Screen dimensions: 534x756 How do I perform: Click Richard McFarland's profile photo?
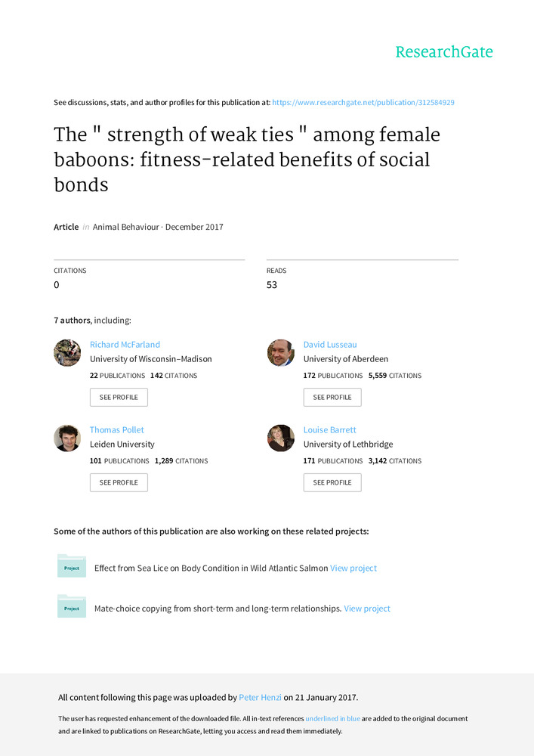67,353
